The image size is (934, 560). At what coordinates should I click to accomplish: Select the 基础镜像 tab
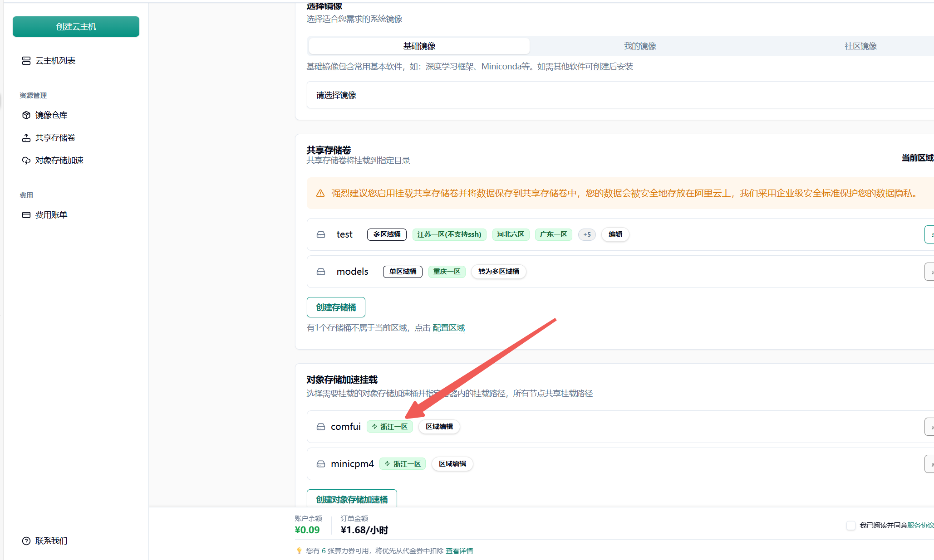[x=419, y=46]
